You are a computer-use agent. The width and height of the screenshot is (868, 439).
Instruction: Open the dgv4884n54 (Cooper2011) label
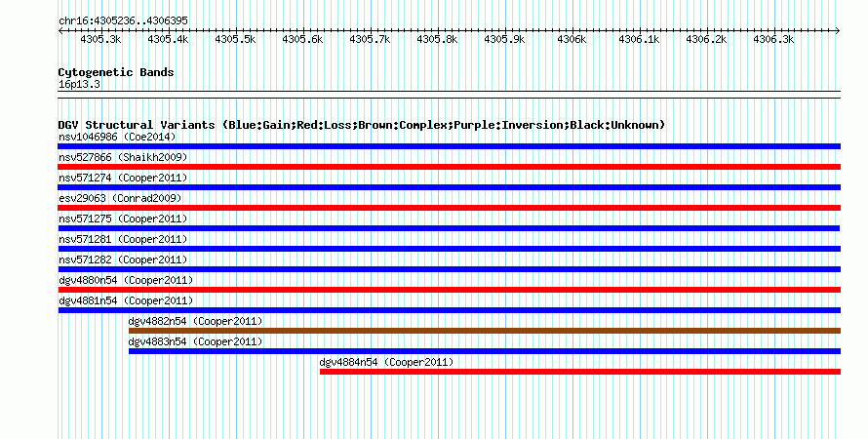pos(386,362)
